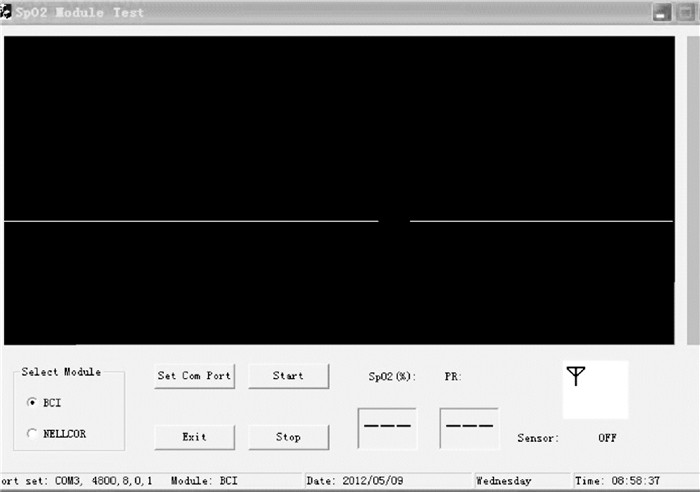Click the rightmost title bar button
This screenshot has height=492, width=700.
point(686,13)
